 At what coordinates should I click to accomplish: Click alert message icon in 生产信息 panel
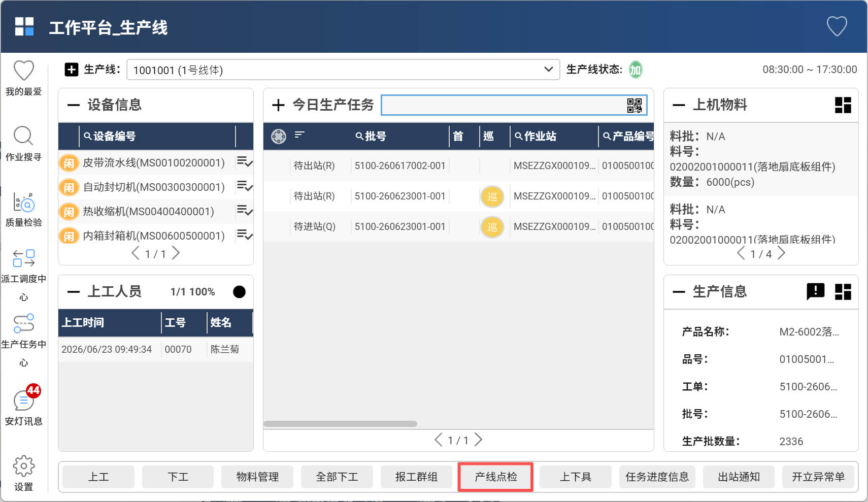pyautogui.click(x=816, y=291)
